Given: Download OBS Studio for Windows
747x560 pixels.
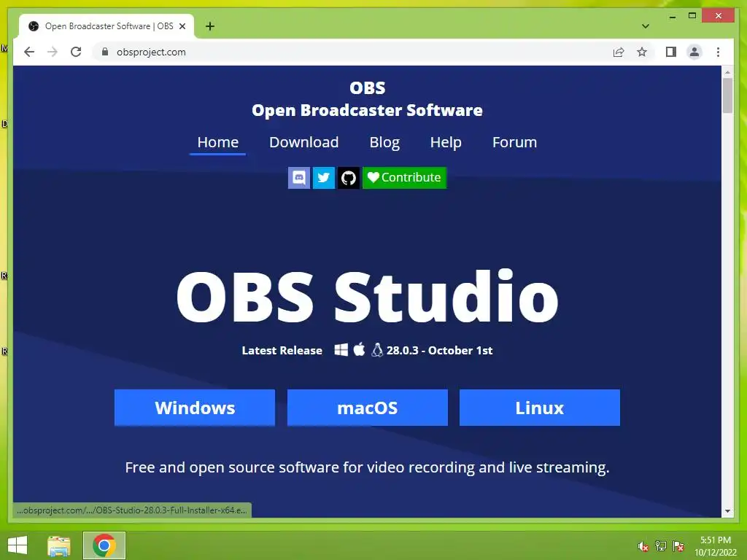Looking at the screenshot, I should coord(194,408).
